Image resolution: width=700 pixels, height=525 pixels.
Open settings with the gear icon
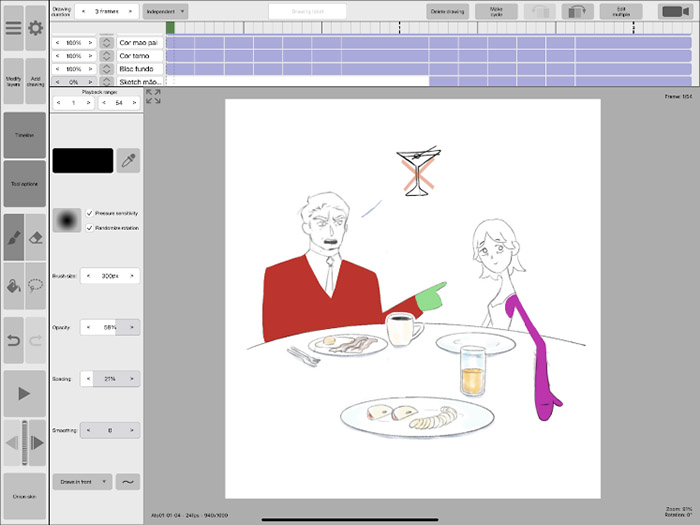36,28
